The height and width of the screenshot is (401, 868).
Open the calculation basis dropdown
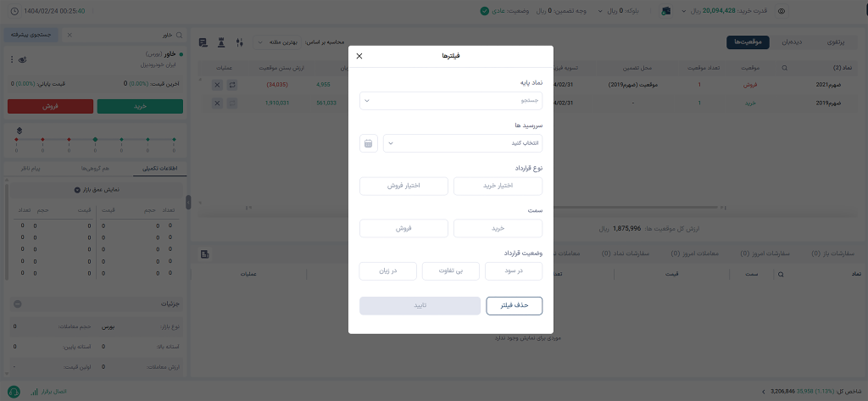277,42
